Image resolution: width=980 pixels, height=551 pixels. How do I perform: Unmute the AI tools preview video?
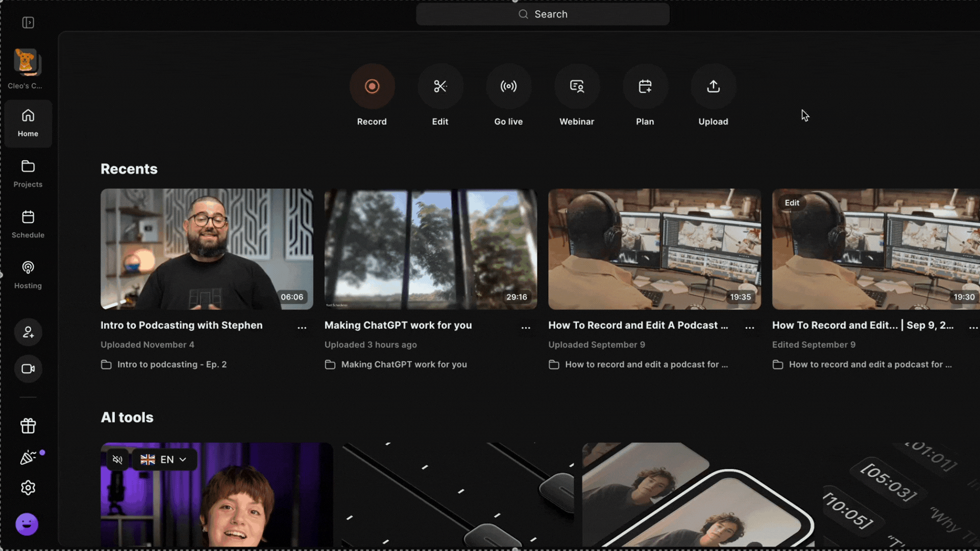pos(118,460)
